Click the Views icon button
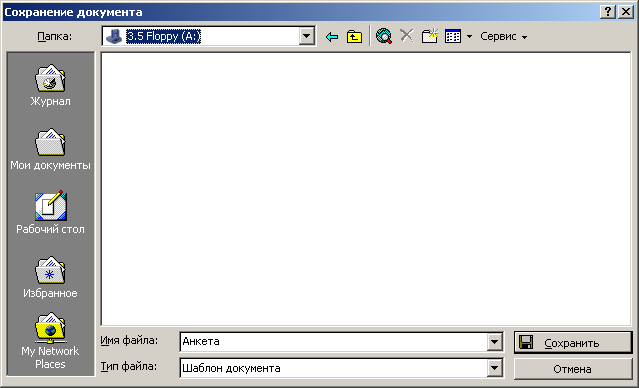The image size is (639, 388). 453,36
